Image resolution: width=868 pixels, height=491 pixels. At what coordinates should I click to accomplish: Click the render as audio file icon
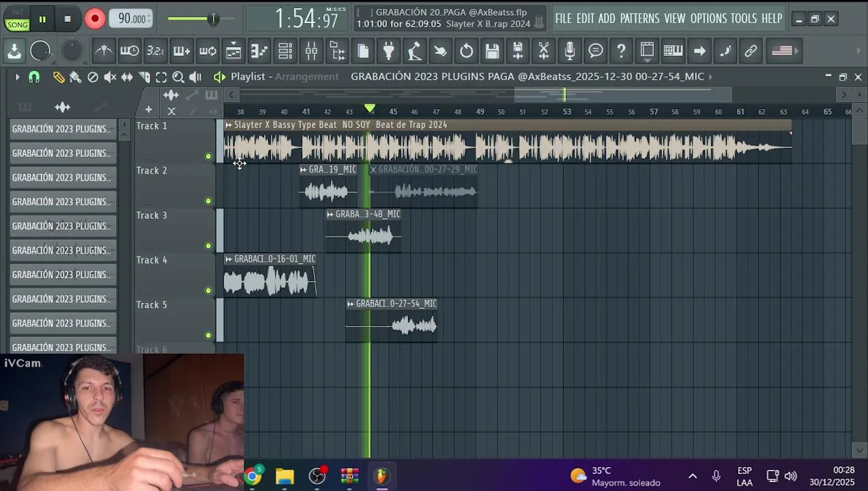tap(518, 50)
